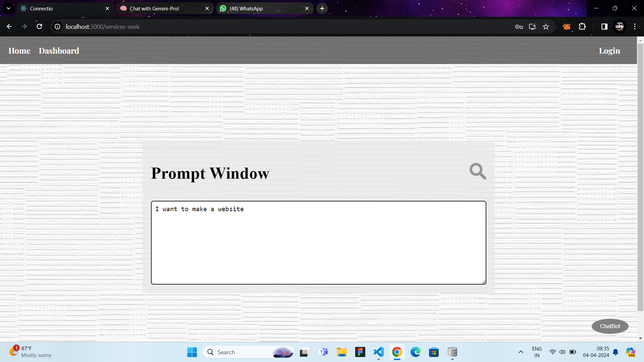The image size is (644, 362).
Task: Click the MetaMask fox extension icon
Action: coord(567,27)
